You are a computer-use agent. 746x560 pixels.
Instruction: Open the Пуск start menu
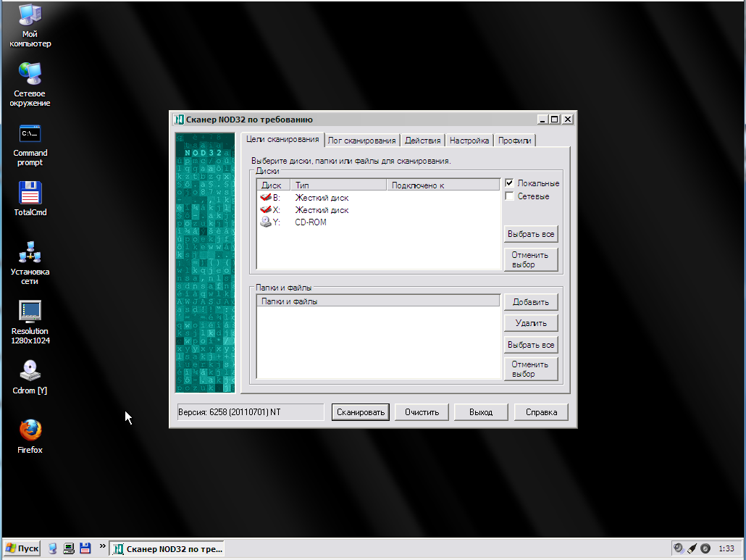coord(22,548)
